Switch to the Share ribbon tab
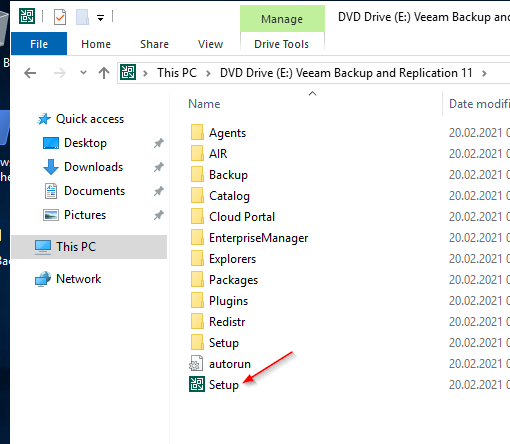This screenshot has height=444, width=510. click(x=154, y=44)
